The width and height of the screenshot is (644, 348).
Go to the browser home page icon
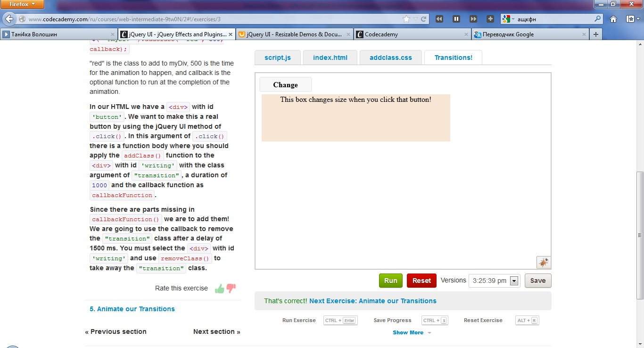[613, 19]
